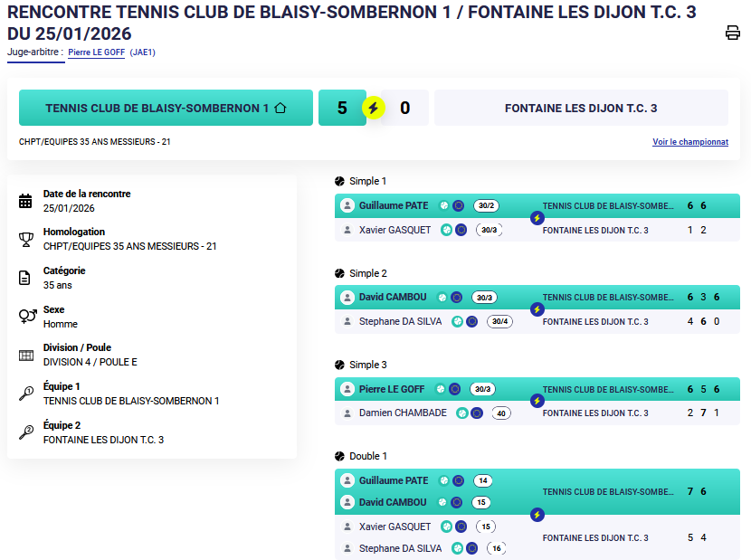This screenshot has width=751, height=560.
Task: Click the print icon
Action: tap(733, 33)
